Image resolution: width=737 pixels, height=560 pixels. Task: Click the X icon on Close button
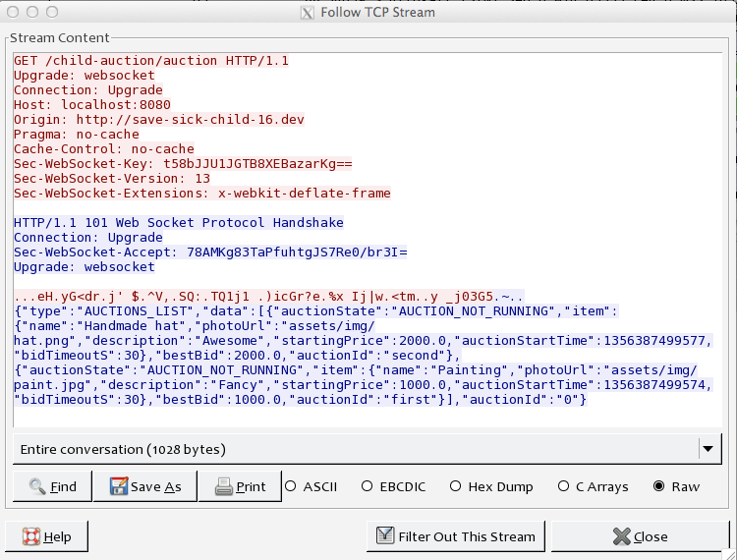tap(620, 536)
